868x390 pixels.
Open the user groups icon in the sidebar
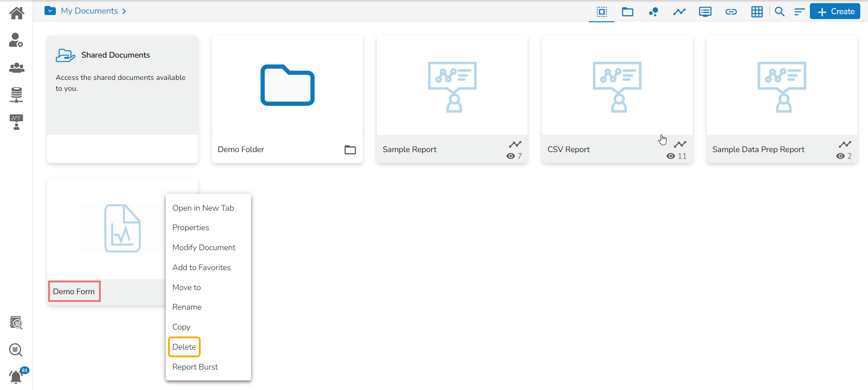[x=16, y=68]
